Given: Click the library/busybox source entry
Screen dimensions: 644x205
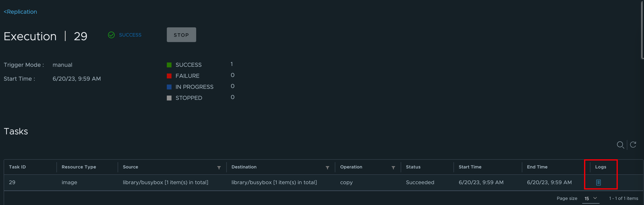Looking at the screenshot, I should tap(166, 182).
